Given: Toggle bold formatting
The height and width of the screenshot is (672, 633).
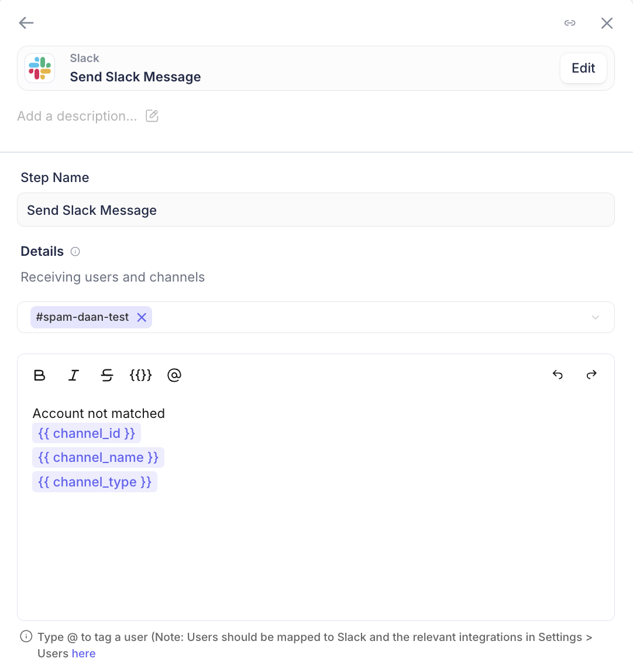Looking at the screenshot, I should coord(40,375).
